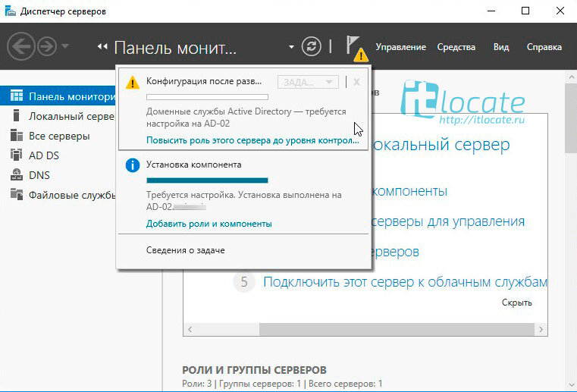Click the Панель мониторинга dashboard icon
577x392 pixels.
click(x=17, y=96)
